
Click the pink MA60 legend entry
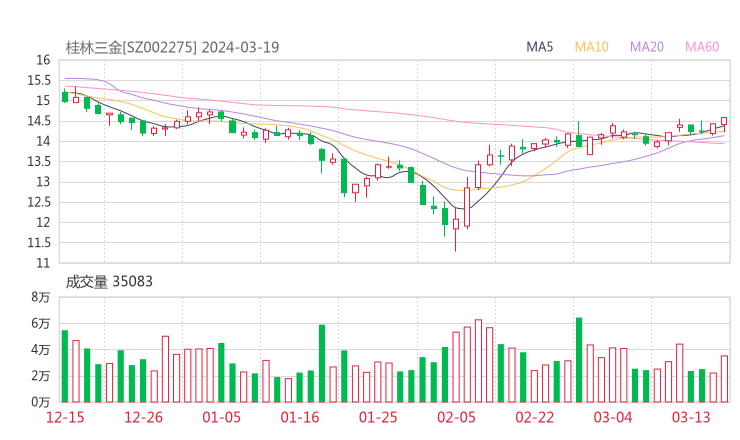pos(702,47)
